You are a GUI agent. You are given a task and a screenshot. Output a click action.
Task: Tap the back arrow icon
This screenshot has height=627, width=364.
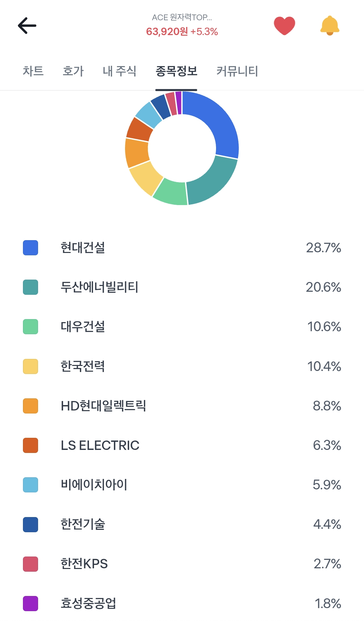tap(27, 26)
